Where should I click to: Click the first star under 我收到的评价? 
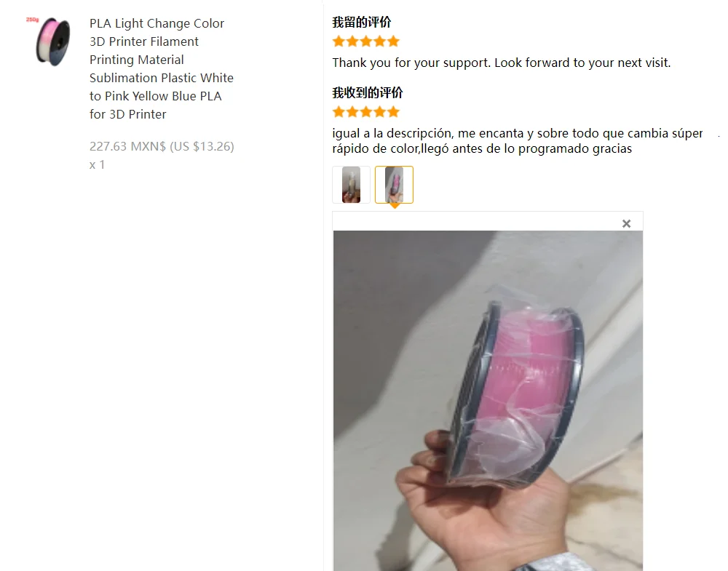[x=339, y=112]
